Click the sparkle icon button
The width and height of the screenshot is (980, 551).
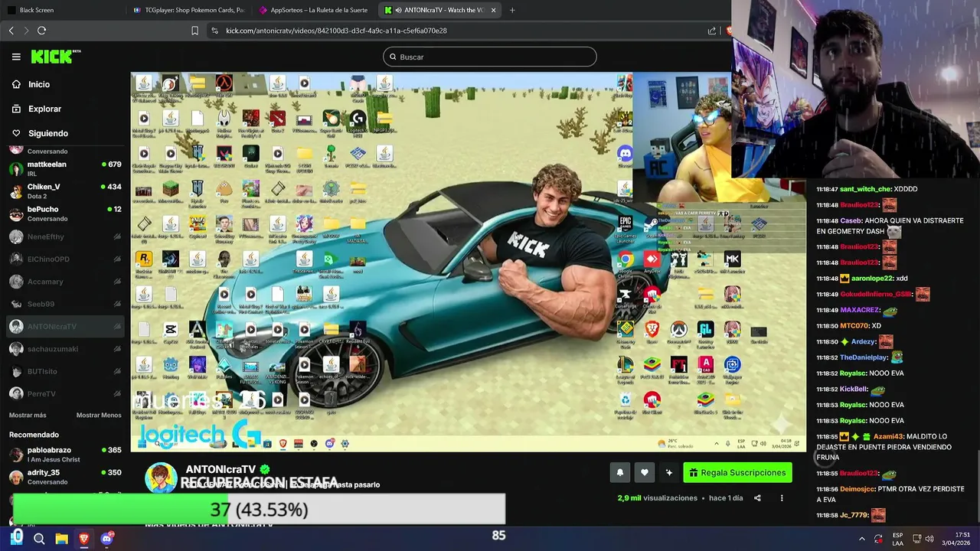669,473
